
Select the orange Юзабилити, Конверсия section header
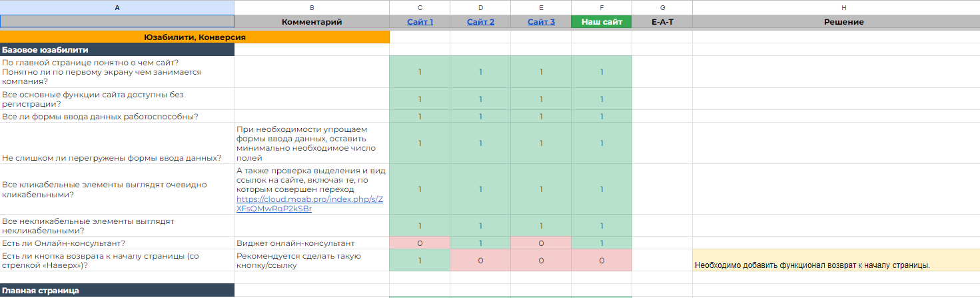pyautogui.click(x=195, y=37)
